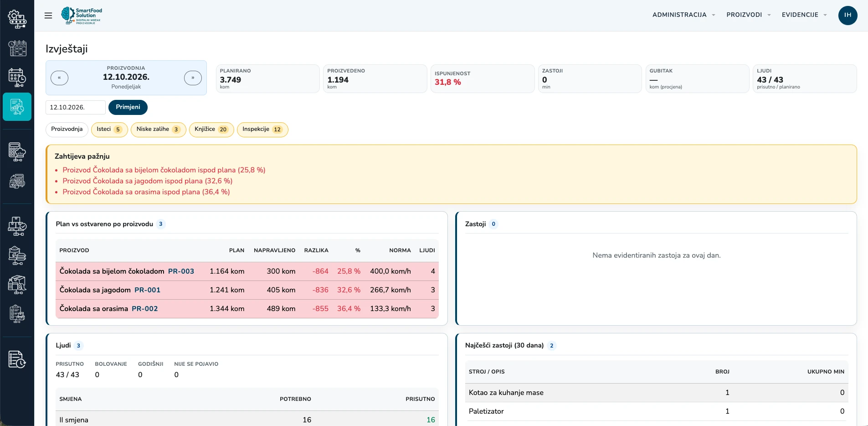The height and width of the screenshot is (426, 868).
Task: Open the ingredients sack sidebar icon
Action: click(17, 255)
